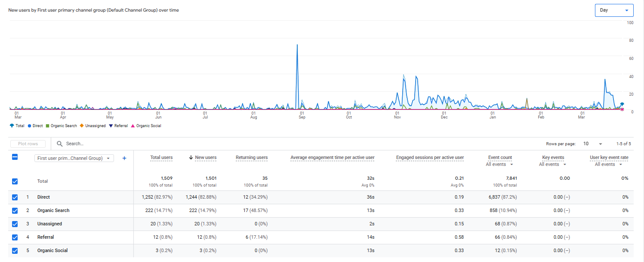The width and height of the screenshot is (644, 262).
Task: Click the Referral legend triangle icon
Action: 111,126
